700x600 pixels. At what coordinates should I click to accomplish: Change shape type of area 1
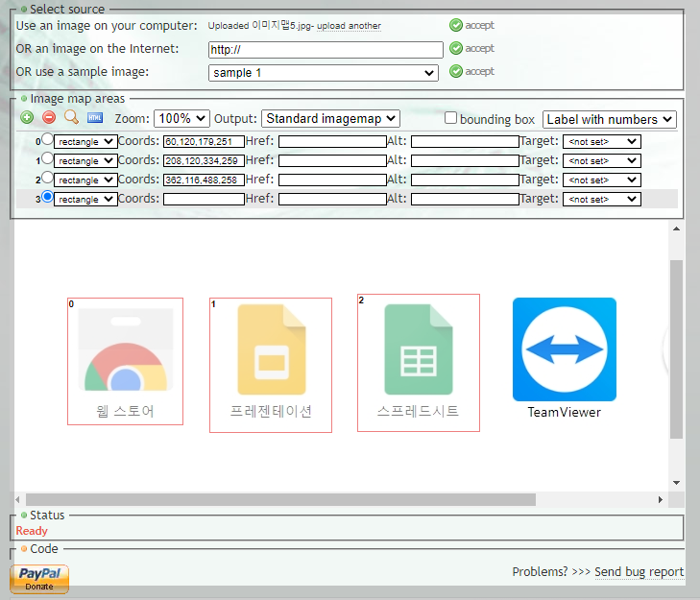85,160
